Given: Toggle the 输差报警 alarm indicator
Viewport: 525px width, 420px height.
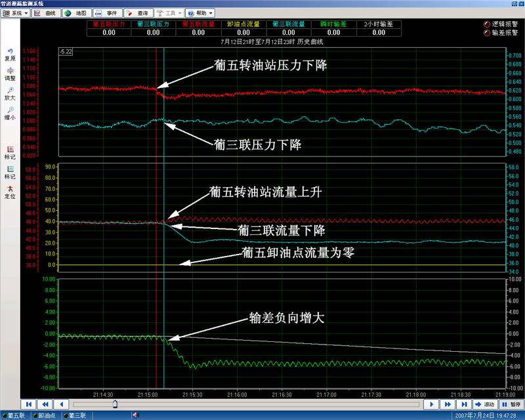Looking at the screenshot, I should (x=487, y=31).
